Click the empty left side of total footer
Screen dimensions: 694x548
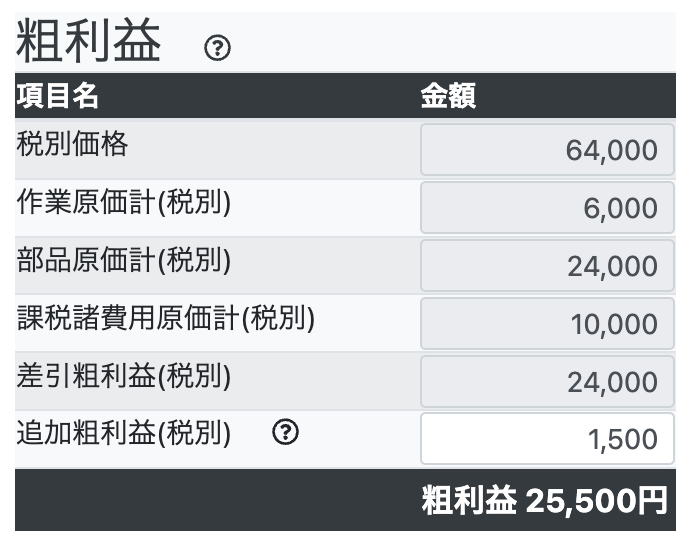click(217, 500)
